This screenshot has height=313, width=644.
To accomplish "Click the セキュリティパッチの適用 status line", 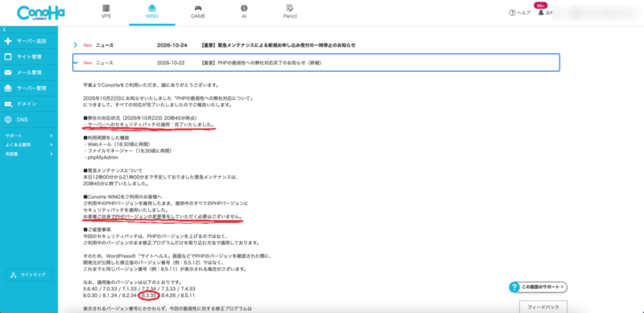I will [x=148, y=124].
